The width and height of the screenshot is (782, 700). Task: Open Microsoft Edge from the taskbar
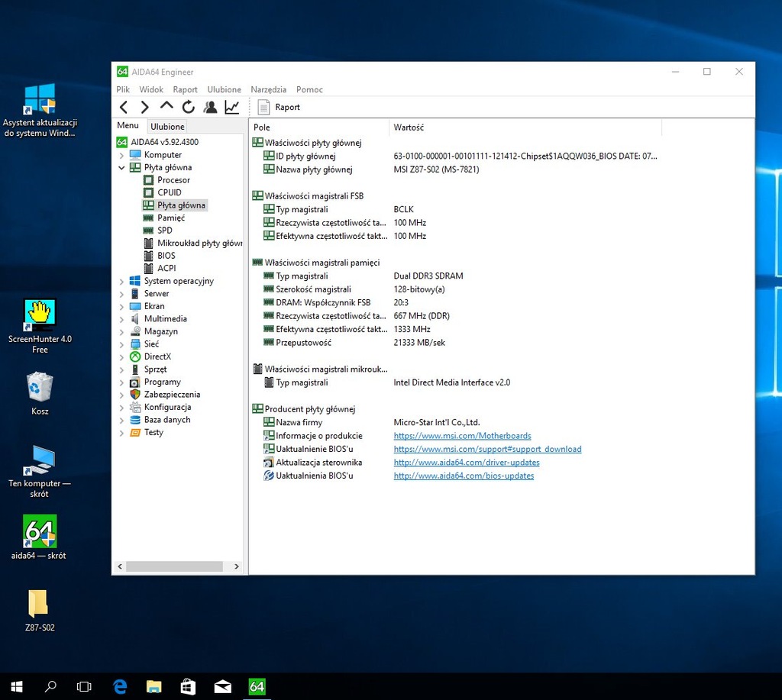(120, 686)
